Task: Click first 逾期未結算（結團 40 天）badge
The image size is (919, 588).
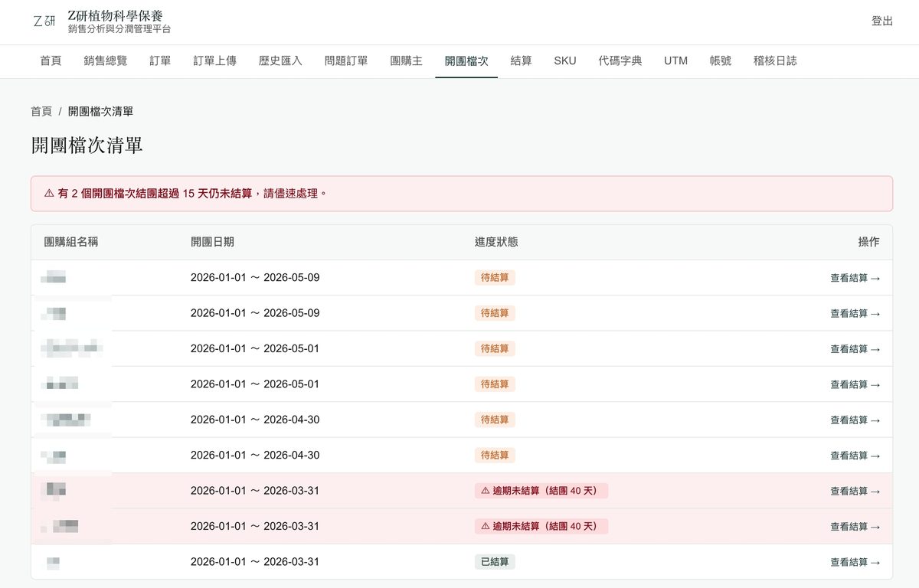Action: [x=541, y=491]
